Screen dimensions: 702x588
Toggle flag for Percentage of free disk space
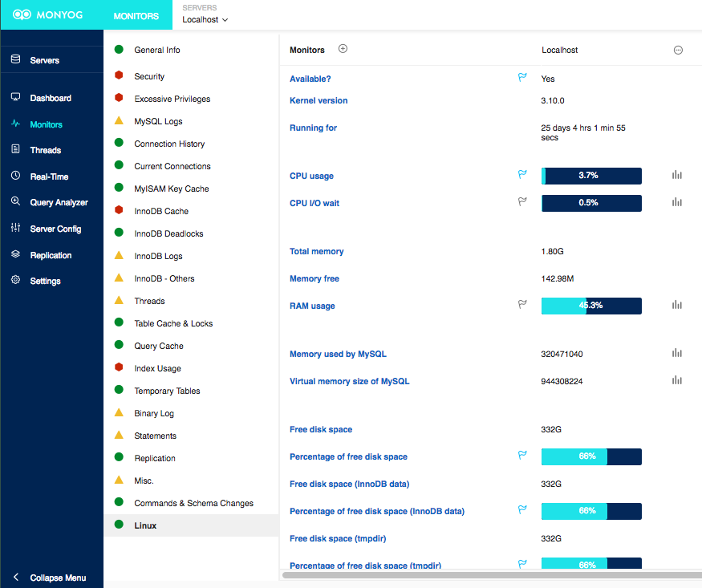pos(522,456)
